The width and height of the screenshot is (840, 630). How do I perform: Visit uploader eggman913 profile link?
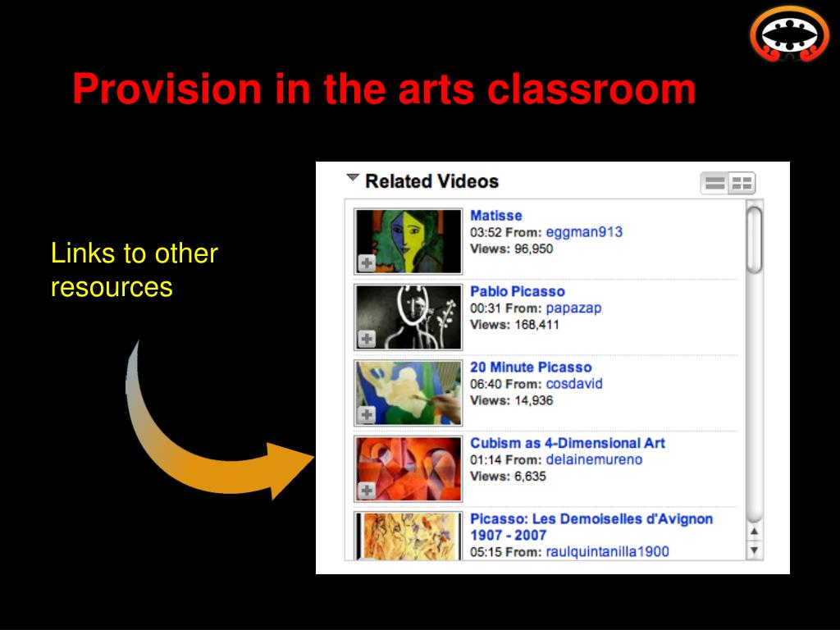[x=584, y=232]
